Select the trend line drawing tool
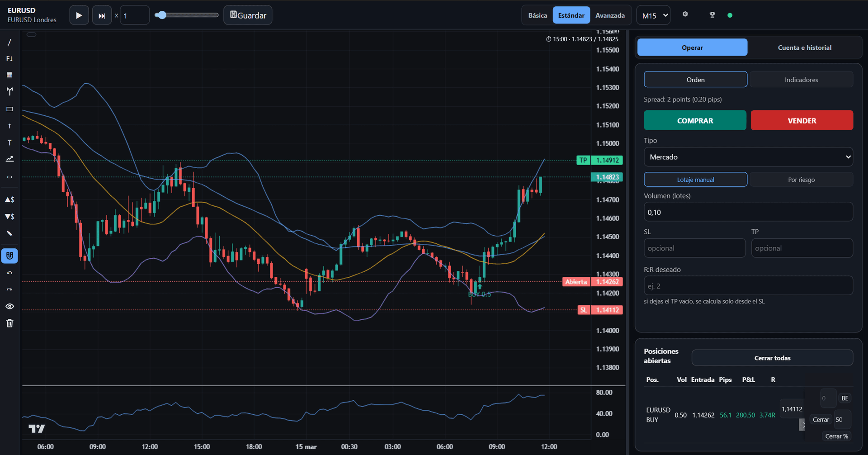The height and width of the screenshot is (455, 868). pos(9,42)
